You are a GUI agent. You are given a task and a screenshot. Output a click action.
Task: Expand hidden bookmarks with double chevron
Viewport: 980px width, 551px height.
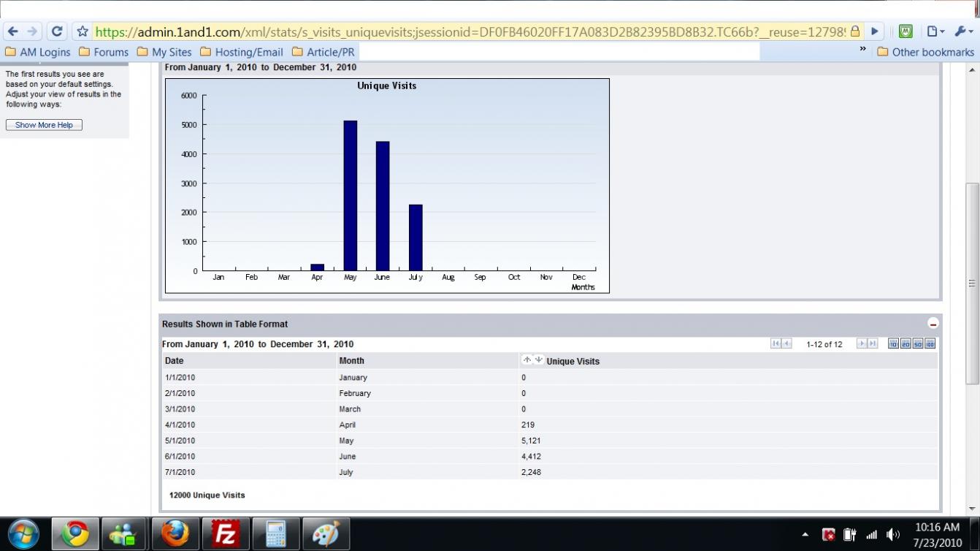[x=862, y=50]
